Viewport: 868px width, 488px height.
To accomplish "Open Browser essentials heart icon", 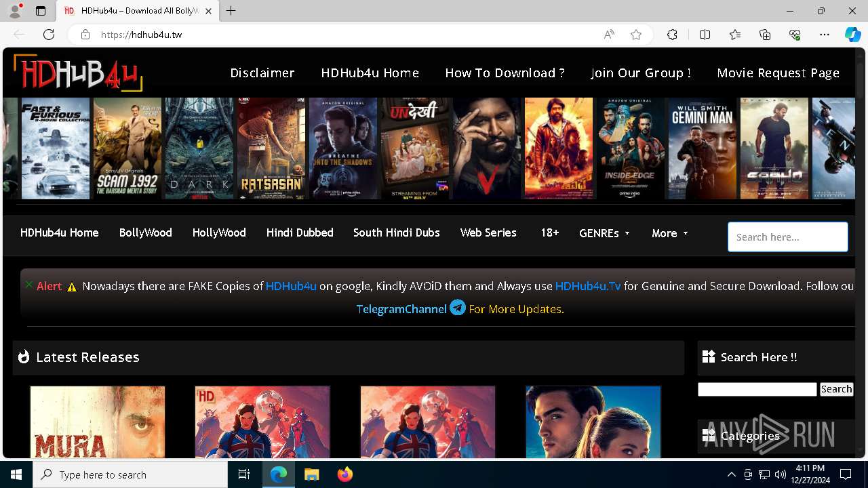I will (795, 35).
